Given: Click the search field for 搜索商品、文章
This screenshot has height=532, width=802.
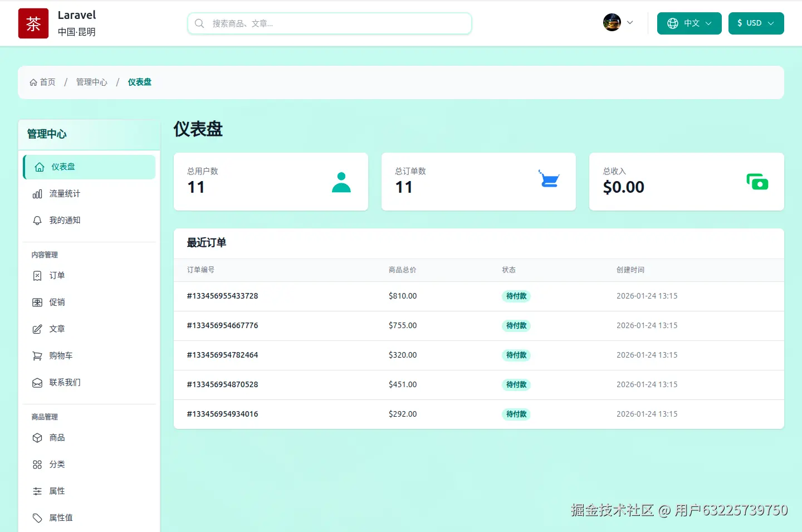Looking at the screenshot, I should coord(329,23).
